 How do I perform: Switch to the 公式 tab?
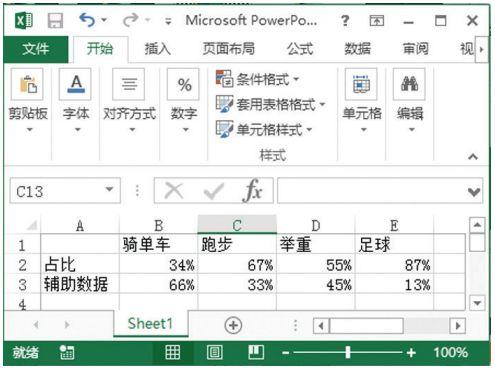300,49
